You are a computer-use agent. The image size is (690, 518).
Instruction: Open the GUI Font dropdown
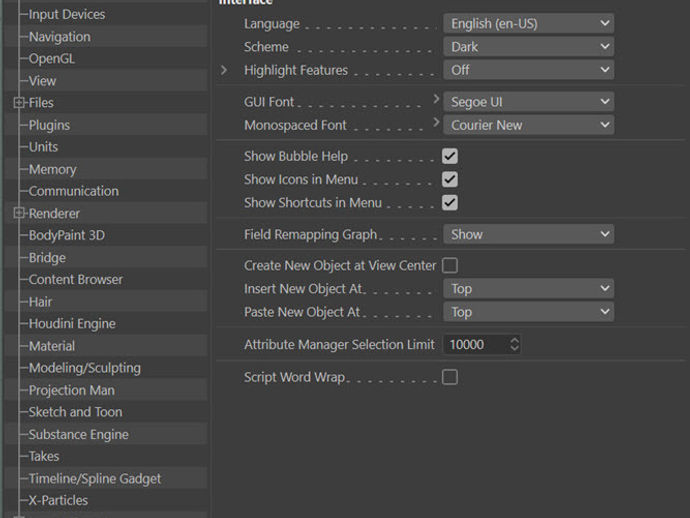pyautogui.click(x=529, y=102)
